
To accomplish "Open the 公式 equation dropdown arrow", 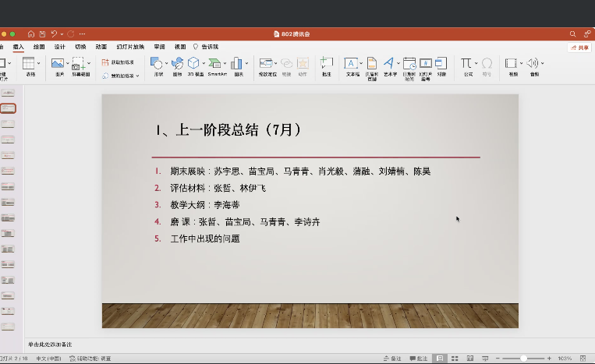I will tap(476, 63).
